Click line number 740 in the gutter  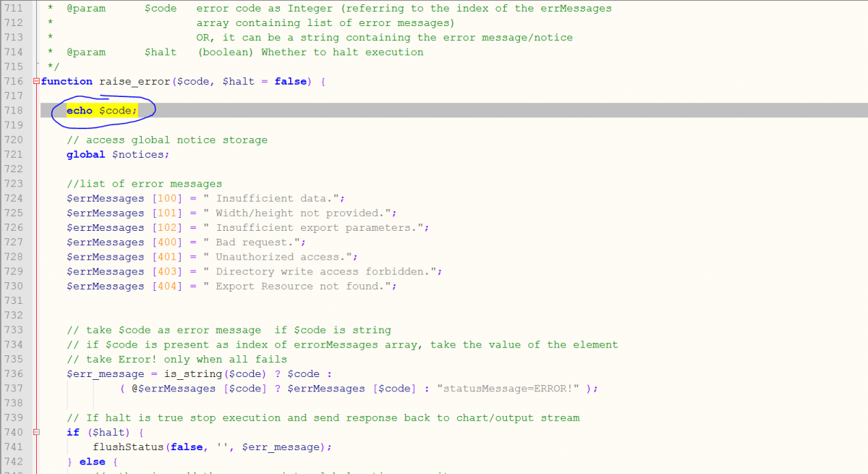(14, 433)
